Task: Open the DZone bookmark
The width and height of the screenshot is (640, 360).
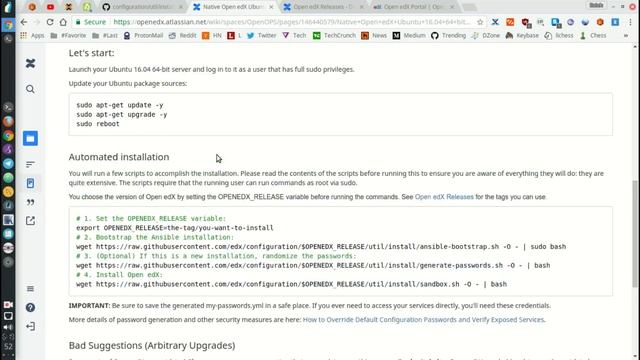Action: tap(485, 36)
